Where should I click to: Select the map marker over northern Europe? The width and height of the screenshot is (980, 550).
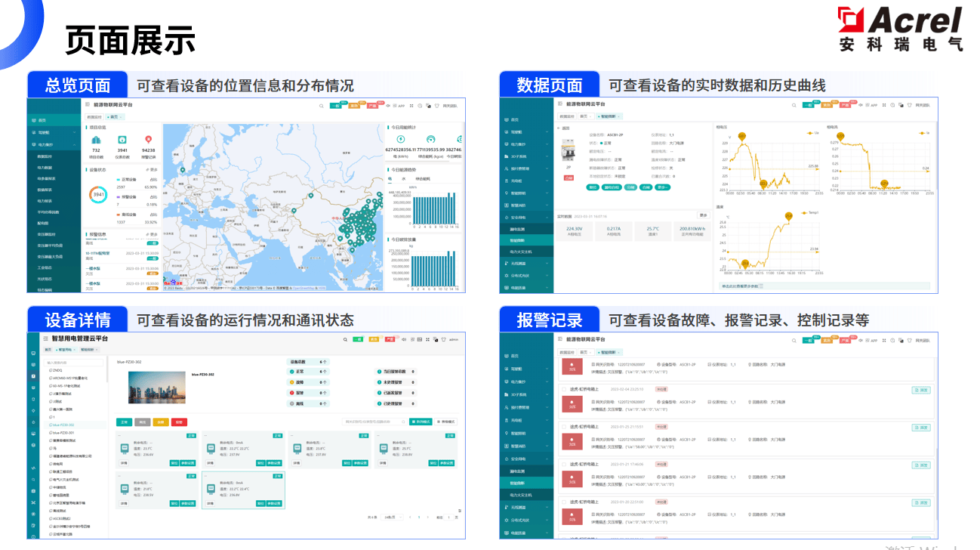[x=184, y=171]
